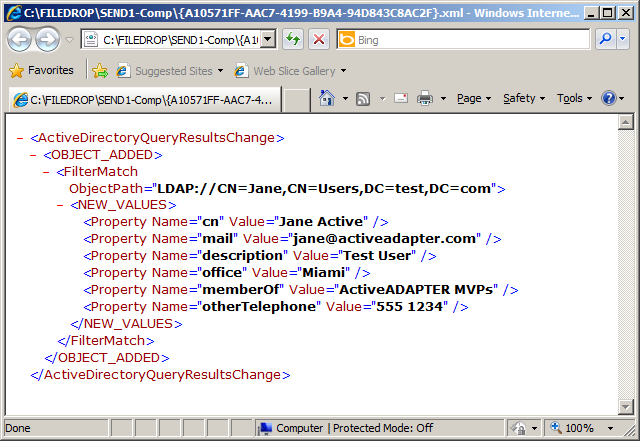The width and height of the screenshot is (640, 441).
Task: Click the Bing search box
Action: click(463, 40)
